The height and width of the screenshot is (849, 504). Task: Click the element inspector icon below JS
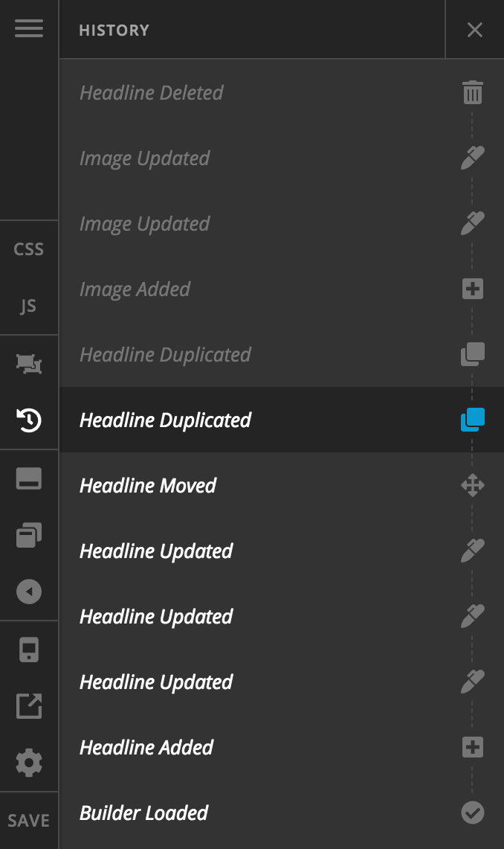click(x=28, y=363)
